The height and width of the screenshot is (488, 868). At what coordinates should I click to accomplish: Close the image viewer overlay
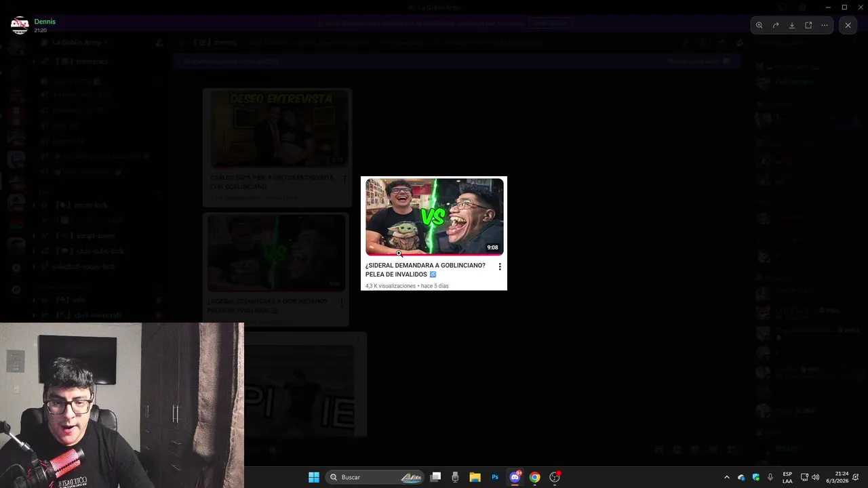[x=848, y=25]
